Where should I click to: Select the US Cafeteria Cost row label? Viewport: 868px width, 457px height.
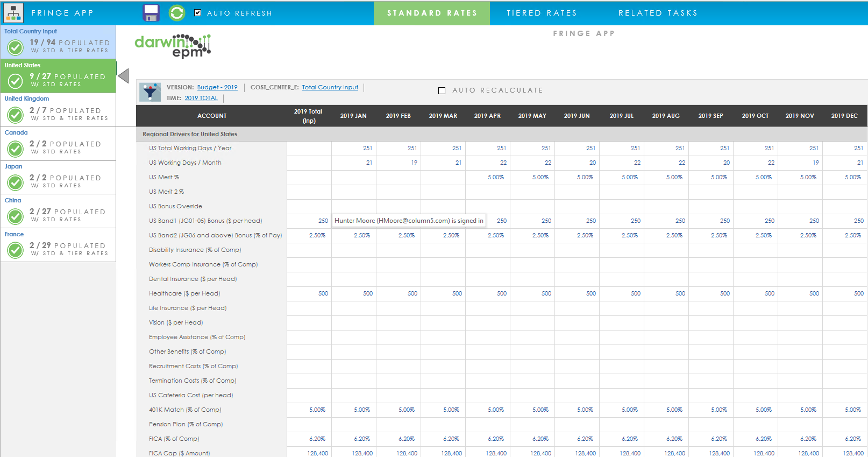click(x=191, y=395)
